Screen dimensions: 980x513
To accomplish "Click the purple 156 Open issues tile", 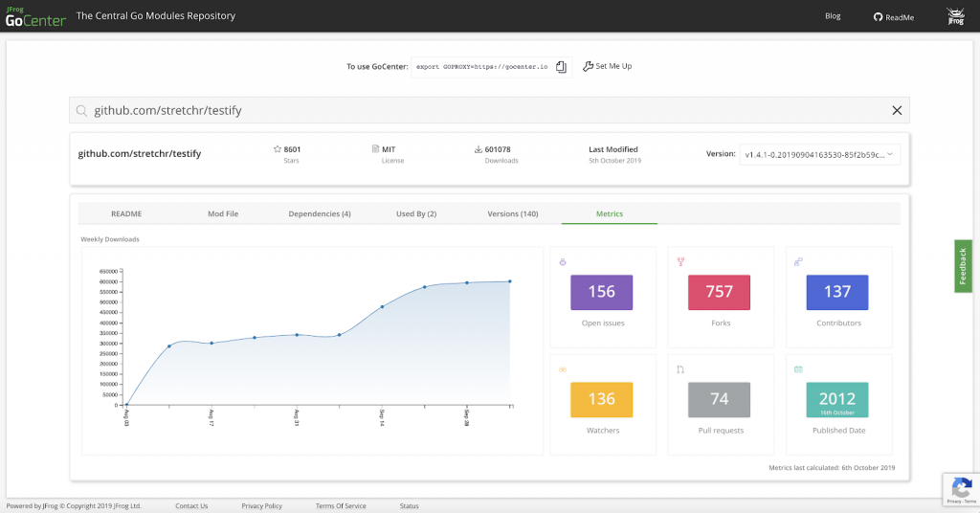I will [601, 292].
